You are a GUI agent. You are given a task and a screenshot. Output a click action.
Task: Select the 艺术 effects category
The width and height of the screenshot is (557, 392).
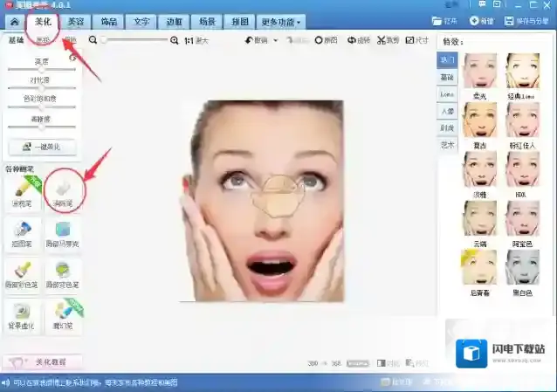(x=447, y=145)
